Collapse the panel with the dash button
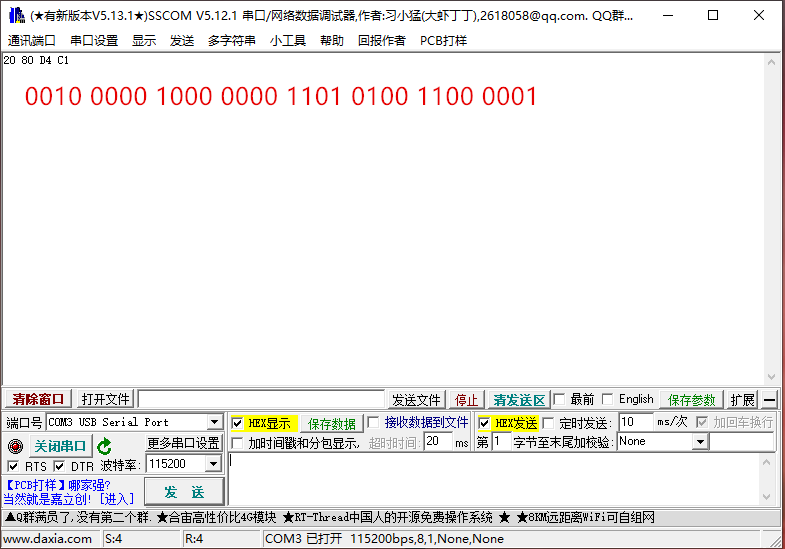 tap(770, 400)
